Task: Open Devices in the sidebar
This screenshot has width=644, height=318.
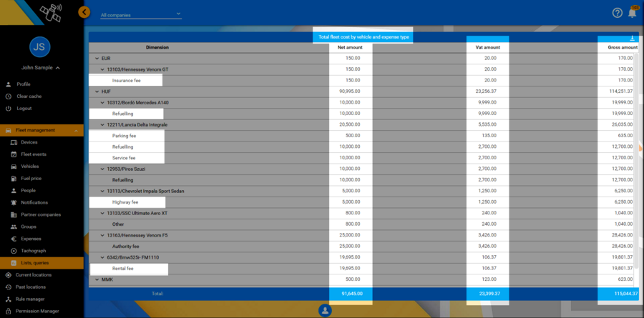Action: [x=29, y=142]
